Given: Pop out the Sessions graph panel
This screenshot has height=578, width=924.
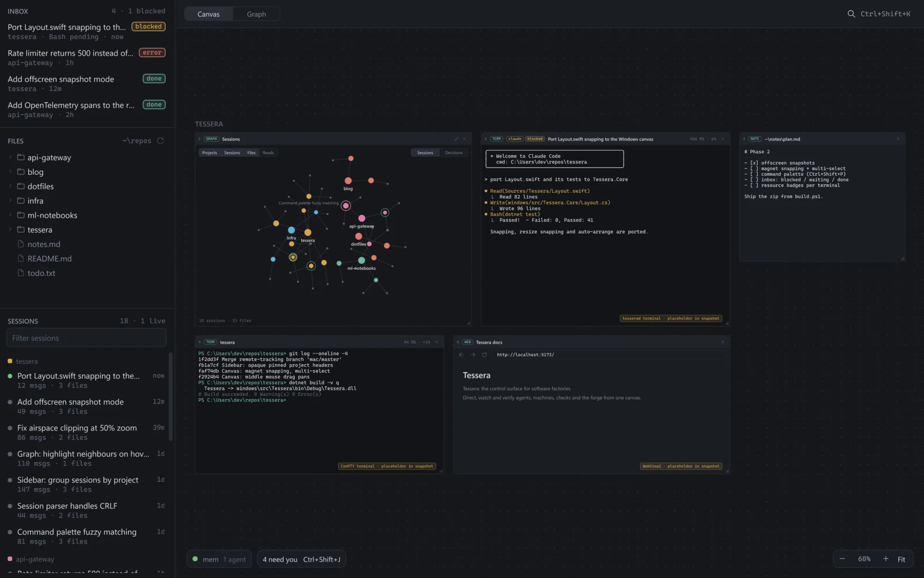Looking at the screenshot, I should click(x=456, y=139).
